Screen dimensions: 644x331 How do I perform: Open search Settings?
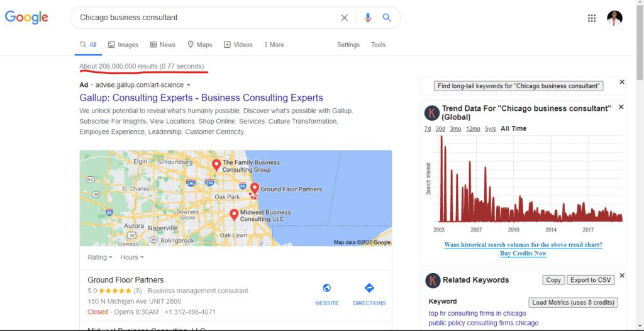click(348, 45)
